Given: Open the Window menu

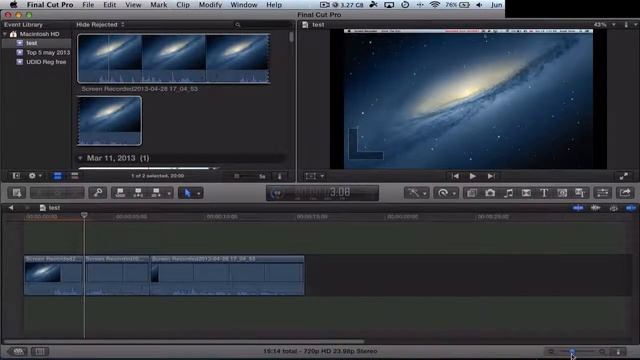Looking at the screenshot, I should tap(244, 5).
